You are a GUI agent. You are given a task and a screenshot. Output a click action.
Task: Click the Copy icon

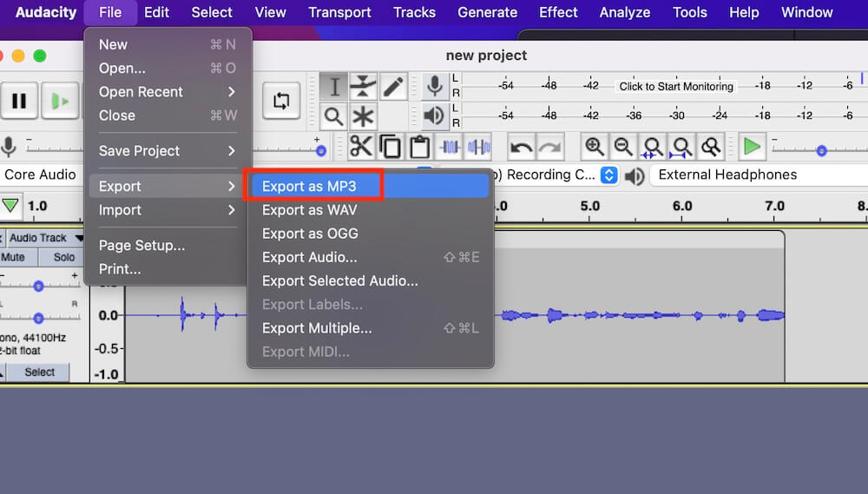[x=391, y=147]
